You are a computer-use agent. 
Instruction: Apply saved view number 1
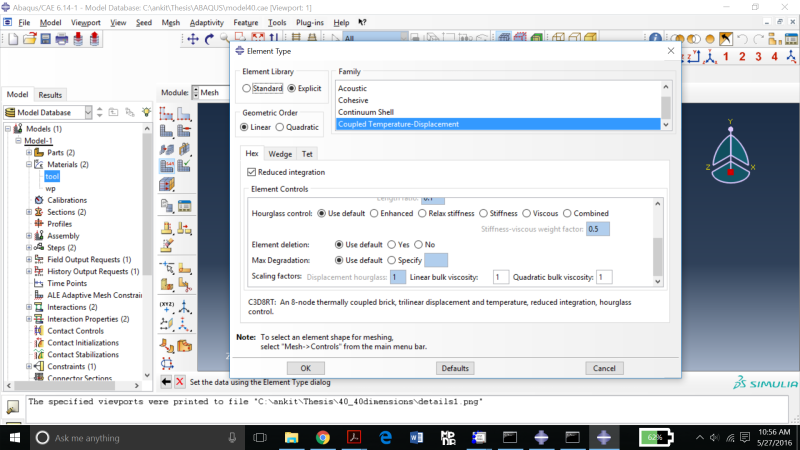coord(726,57)
